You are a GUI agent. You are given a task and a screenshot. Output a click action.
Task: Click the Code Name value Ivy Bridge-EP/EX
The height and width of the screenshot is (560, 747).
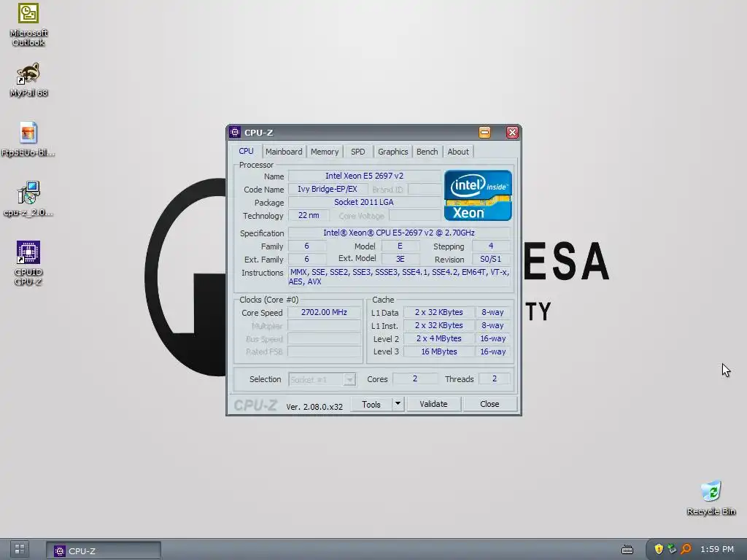328,189
